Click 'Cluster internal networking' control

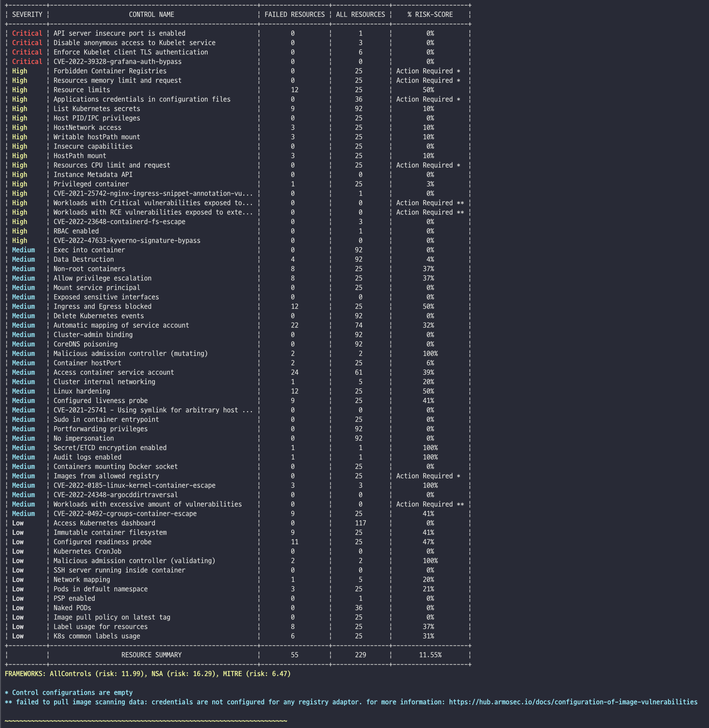(x=105, y=382)
